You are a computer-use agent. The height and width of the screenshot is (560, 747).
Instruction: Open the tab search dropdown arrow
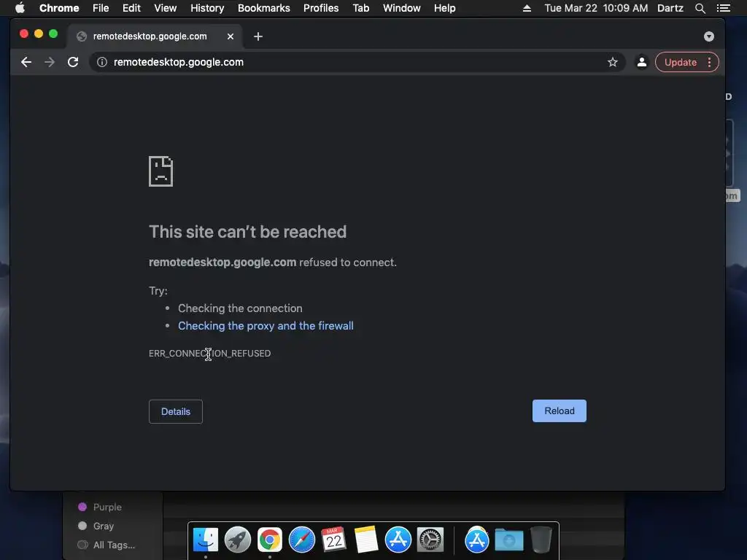point(709,36)
